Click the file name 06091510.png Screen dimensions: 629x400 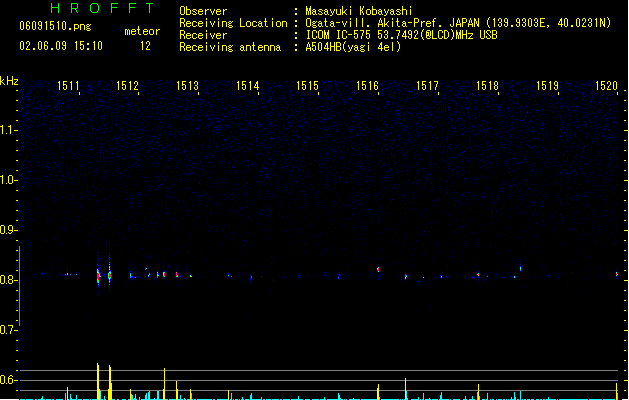tap(55, 26)
